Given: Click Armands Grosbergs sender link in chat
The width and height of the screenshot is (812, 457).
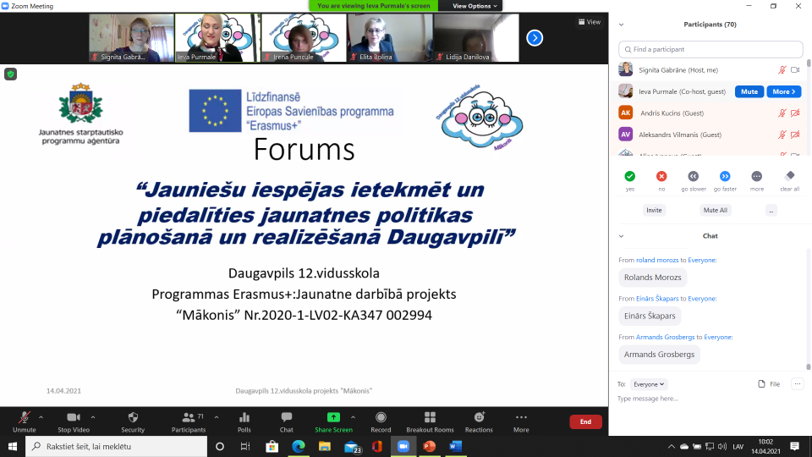Looking at the screenshot, I should 665,337.
